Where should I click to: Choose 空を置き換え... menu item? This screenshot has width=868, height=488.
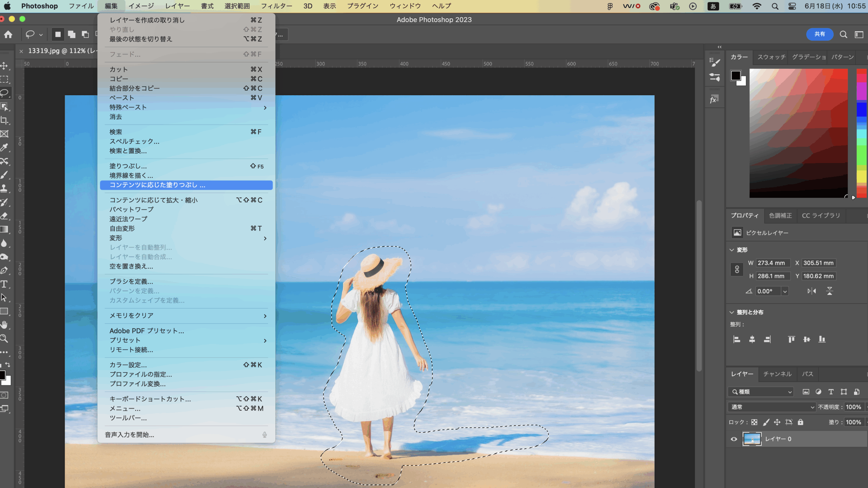[x=186, y=266]
